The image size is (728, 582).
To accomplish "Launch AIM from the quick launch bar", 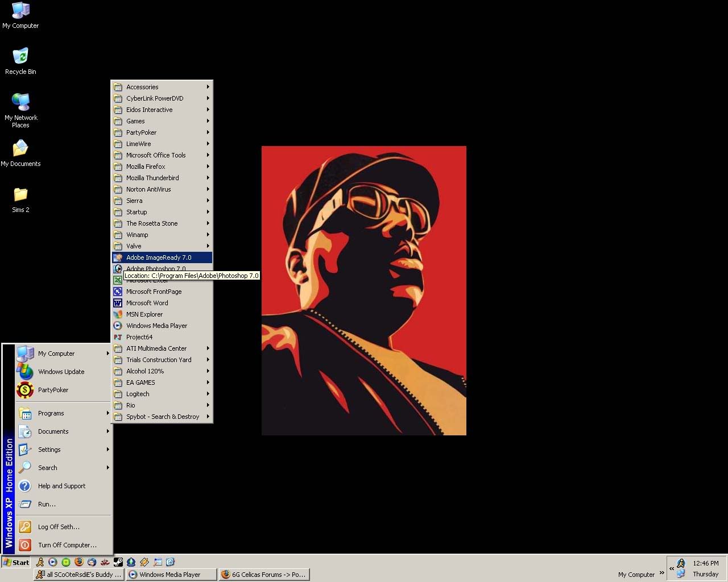I will click(40, 562).
